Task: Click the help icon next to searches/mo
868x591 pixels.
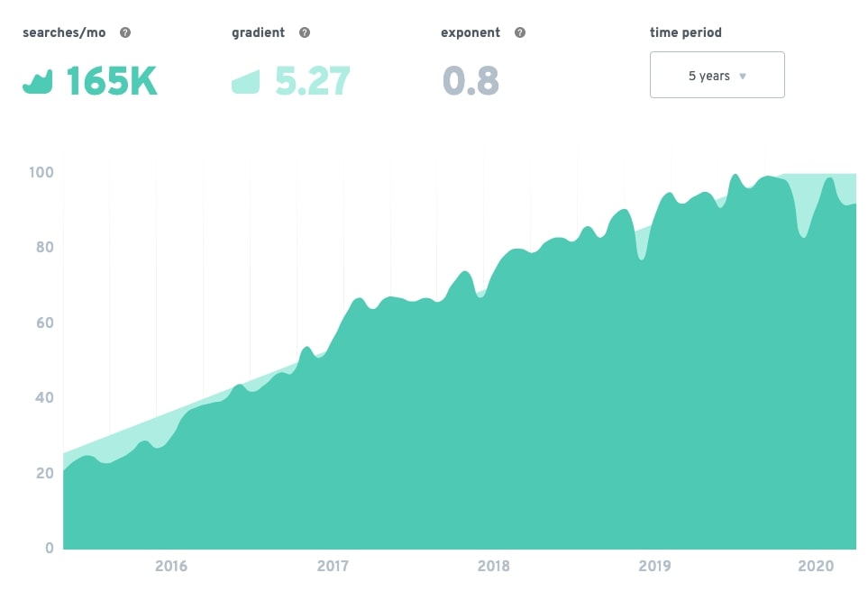Action: click(x=125, y=32)
